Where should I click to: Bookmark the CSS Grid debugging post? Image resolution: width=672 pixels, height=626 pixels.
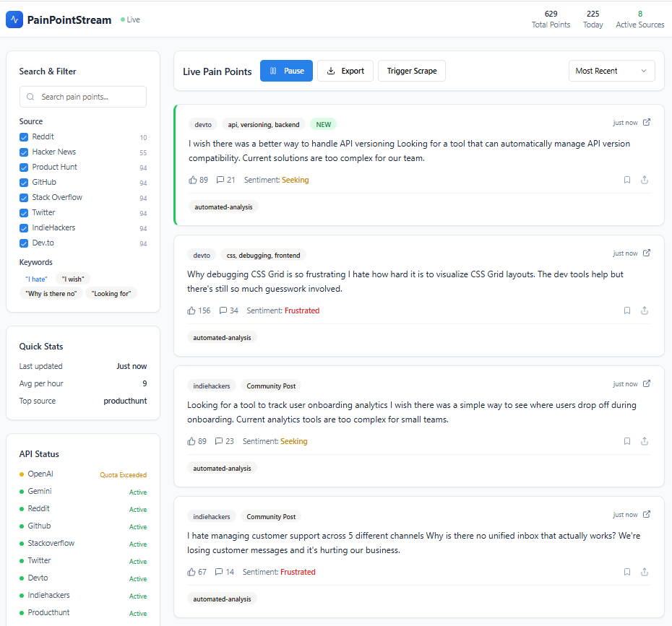coord(627,310)
